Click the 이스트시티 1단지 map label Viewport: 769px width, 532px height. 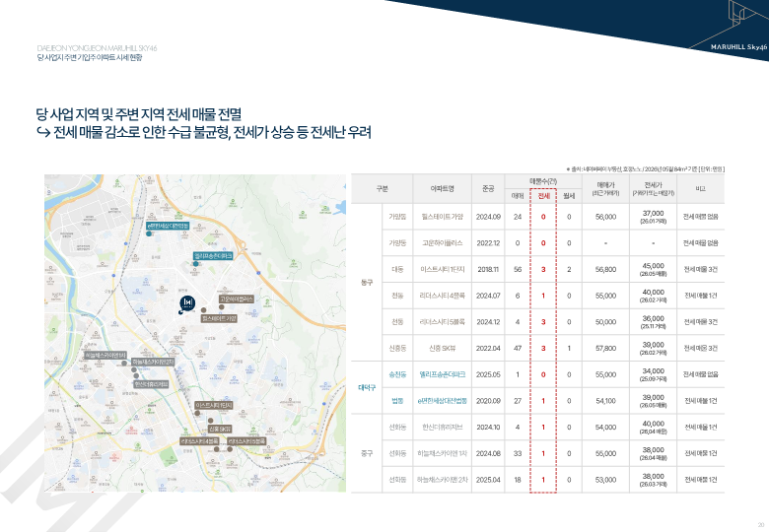pyautogui.click(x=214, y=406)
